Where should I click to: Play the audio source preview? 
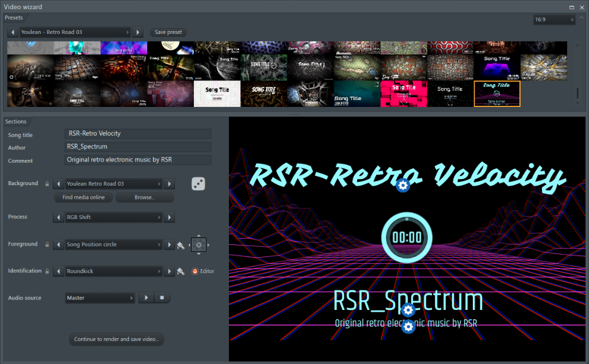146,298
